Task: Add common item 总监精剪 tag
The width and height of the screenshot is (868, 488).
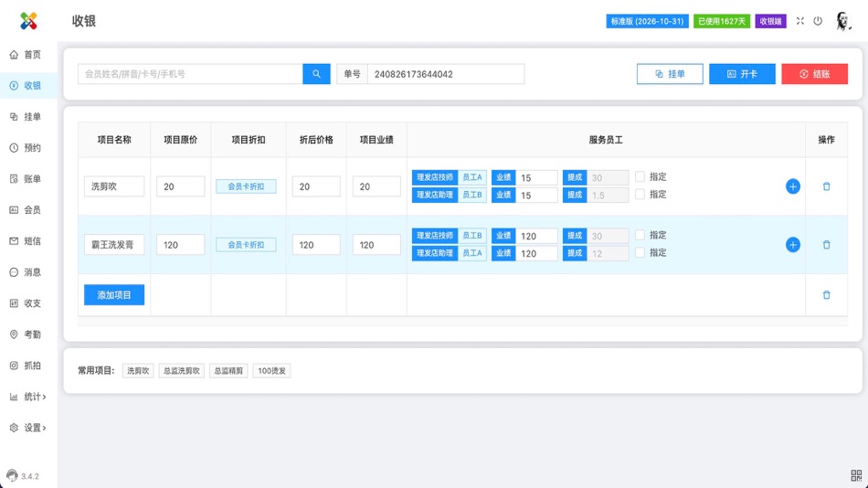Action: (x=228, y=371)
